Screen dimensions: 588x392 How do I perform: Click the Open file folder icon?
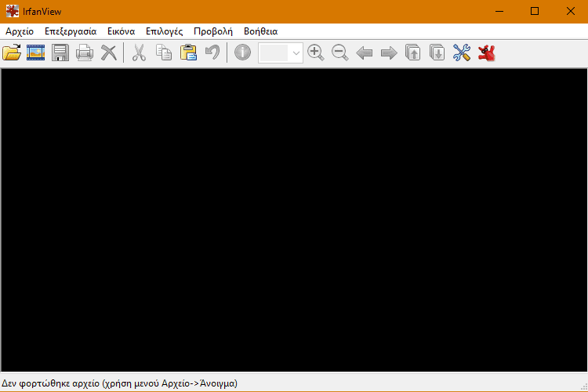pyautogui.click(x=12, y=53)
